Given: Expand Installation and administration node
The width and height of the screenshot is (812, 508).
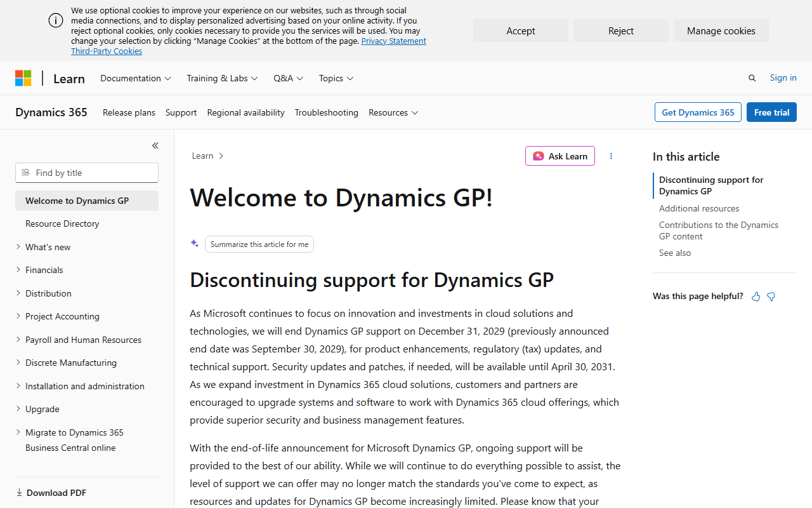Looking at the screenshot, I should tap(18, 386).
